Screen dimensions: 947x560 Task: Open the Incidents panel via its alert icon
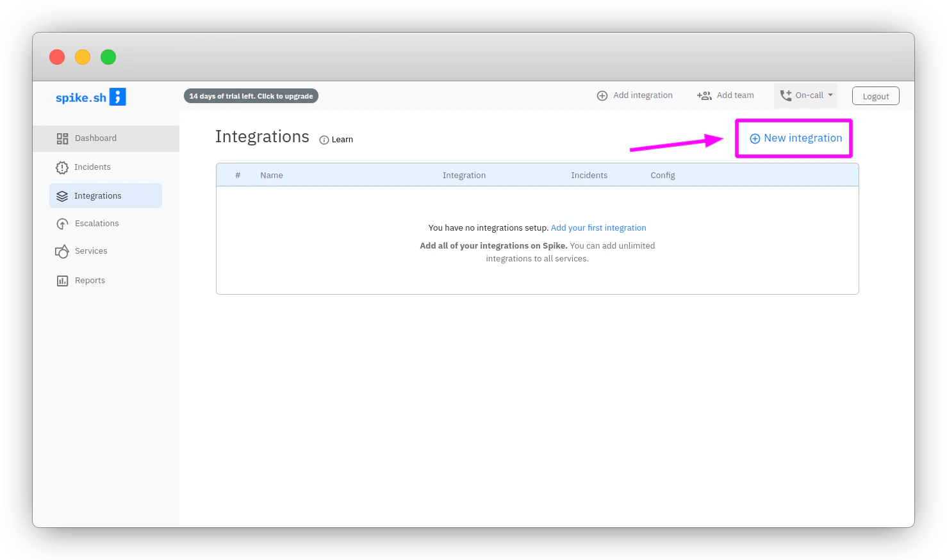[x=62, y=167]
